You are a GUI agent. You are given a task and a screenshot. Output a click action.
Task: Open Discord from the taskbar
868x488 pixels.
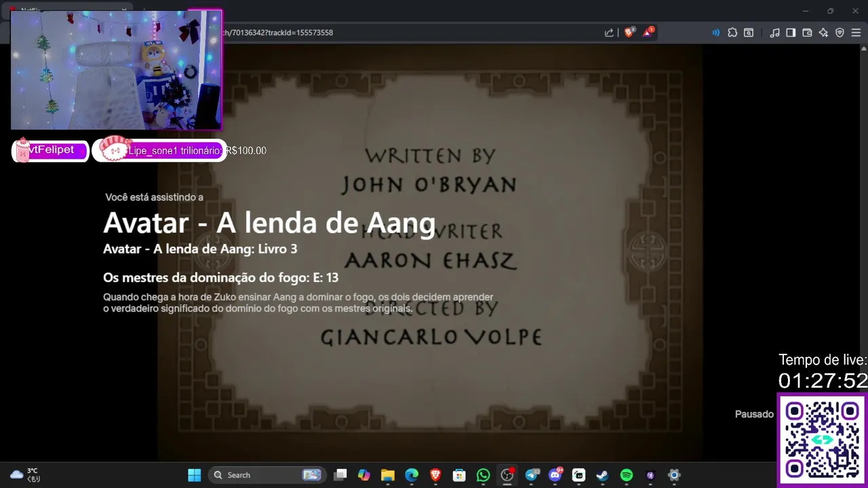point(555,475)
